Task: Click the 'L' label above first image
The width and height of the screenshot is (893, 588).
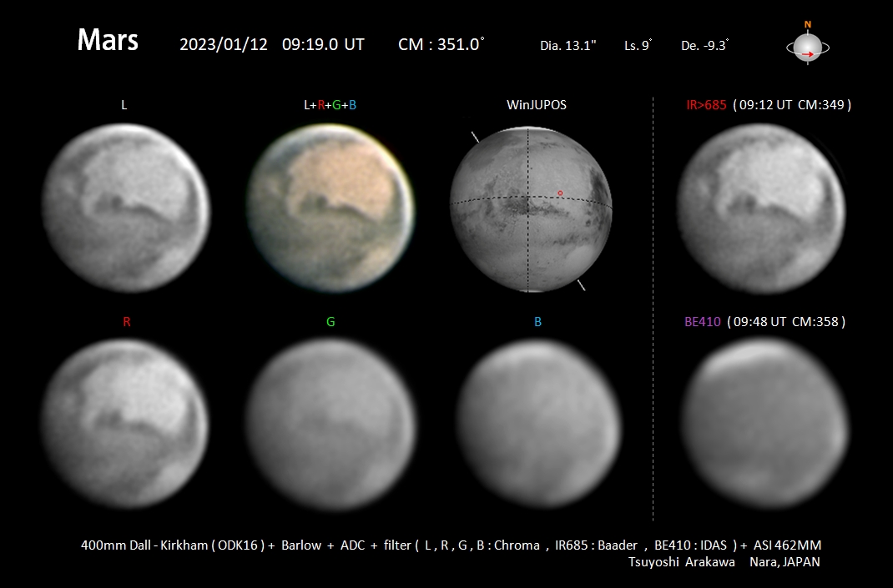Action: (x=124, y=105)
